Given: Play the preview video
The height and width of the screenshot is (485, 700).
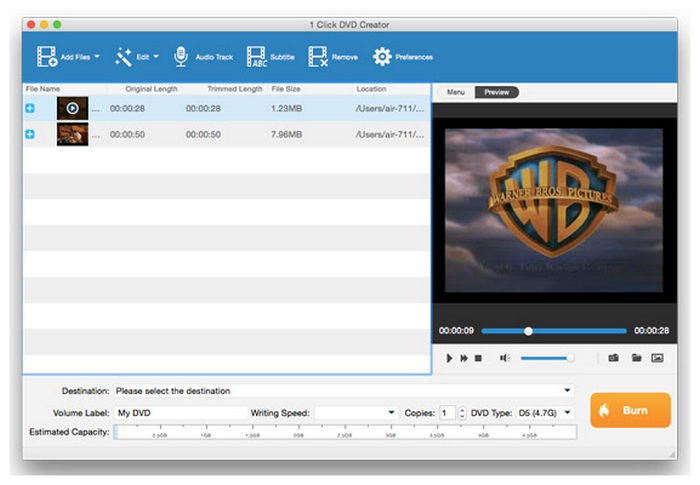Looking at the screenshot, I should [449, 358].
